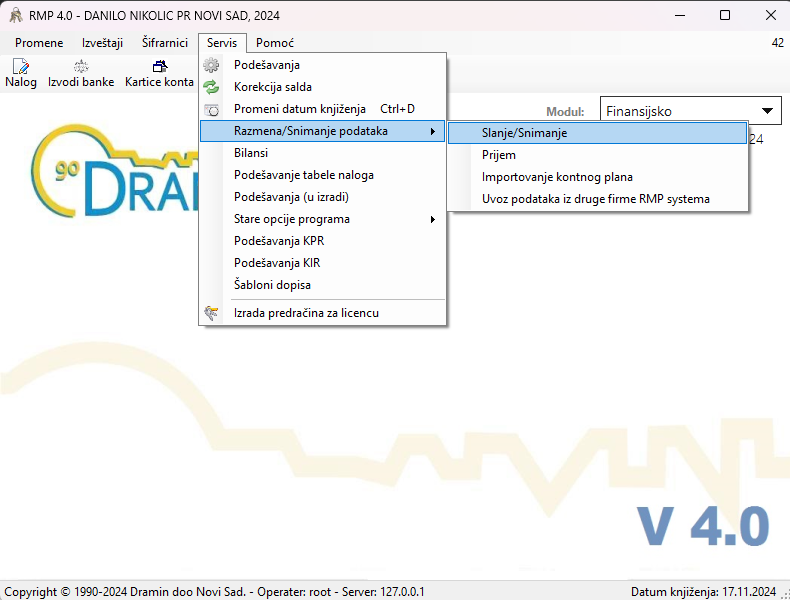Open the Nalog toolbar icon
Viewport: 790px width, 600px height.
coord(21,74)
